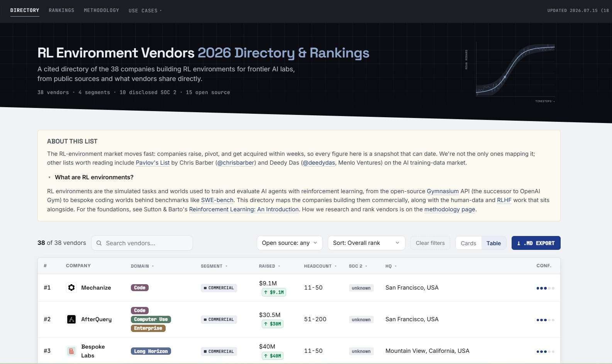Screen dimensions: 612x364
Task: Open the Bespoke Labs company name
Action: tap(93, 351)
